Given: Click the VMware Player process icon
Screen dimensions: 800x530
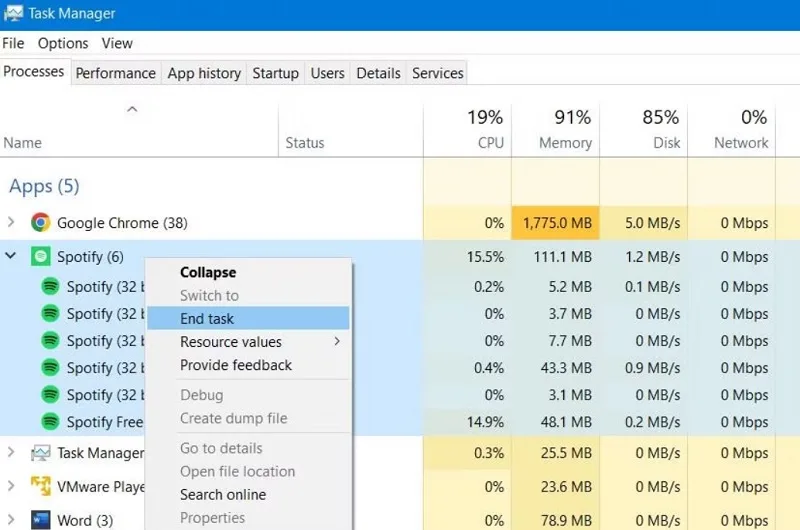Looking at the screenshot, I should tap(40, 486).
